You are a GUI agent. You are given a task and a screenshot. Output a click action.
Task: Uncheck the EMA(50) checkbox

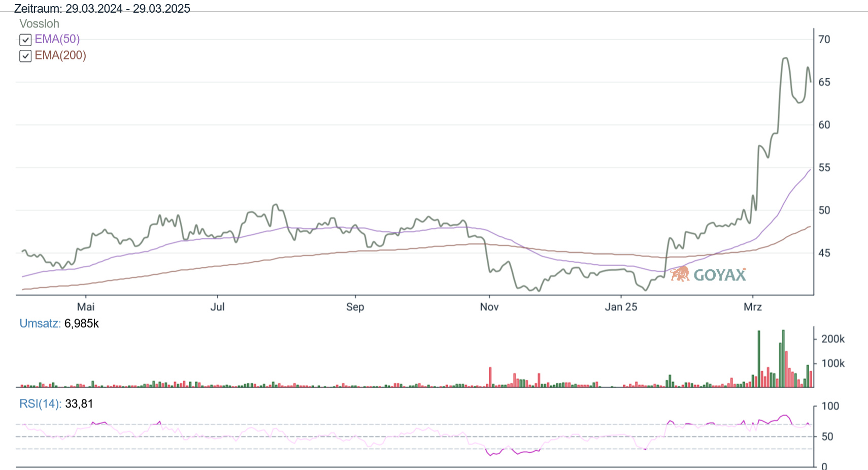25,40
